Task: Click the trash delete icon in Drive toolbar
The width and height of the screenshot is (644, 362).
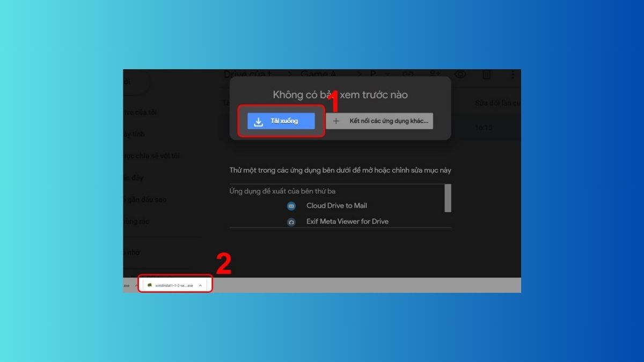Action: tap(486, 75)
